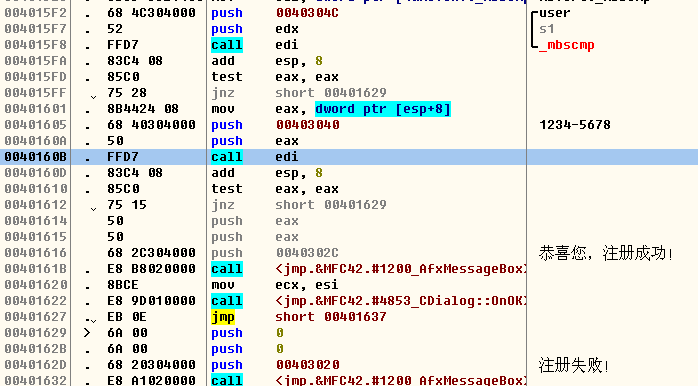The image size is (698, 386).
Task: Click address 00401614
Action: point(35,221)
